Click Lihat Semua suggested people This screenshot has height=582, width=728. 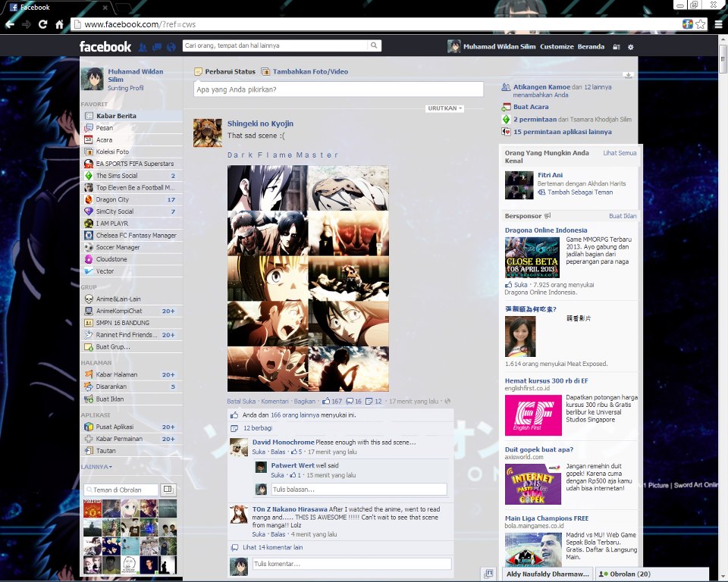pyautogui.click(x=620, y=152)
